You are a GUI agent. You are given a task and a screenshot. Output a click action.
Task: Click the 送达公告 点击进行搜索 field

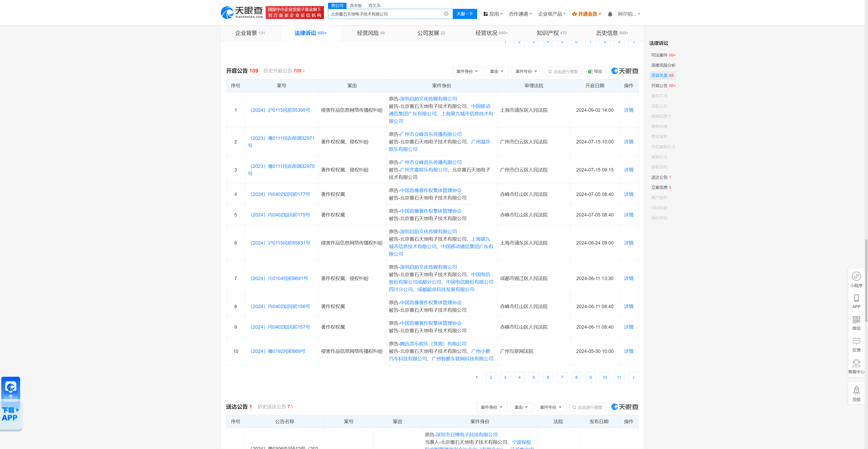click(588, 408)
